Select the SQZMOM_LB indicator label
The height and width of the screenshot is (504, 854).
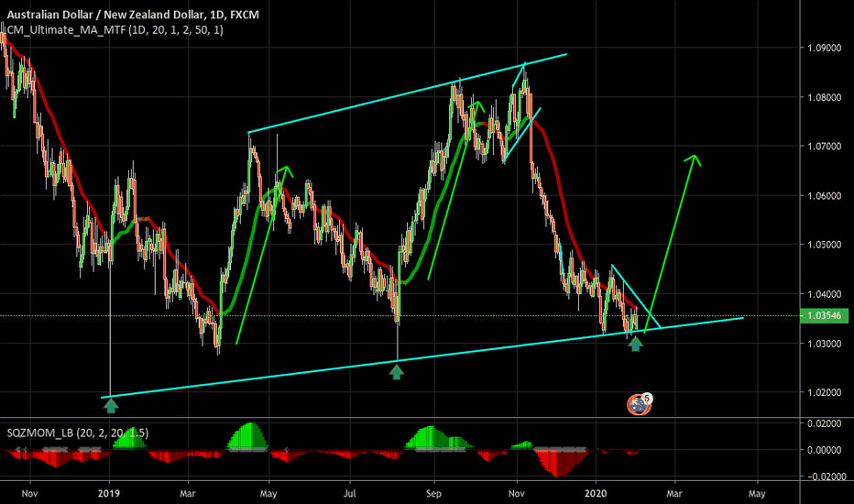(x=77, y=433)
